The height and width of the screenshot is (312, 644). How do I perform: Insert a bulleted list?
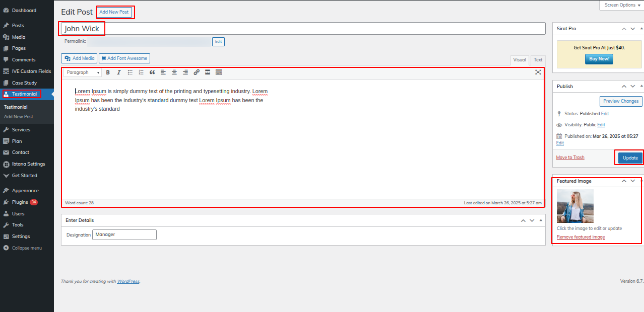point(130,72)
